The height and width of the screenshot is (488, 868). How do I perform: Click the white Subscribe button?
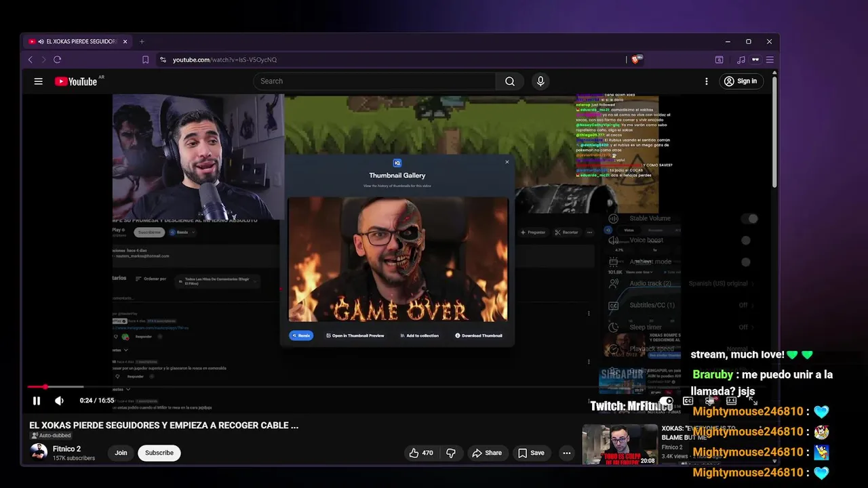click(x=159, y=453)
